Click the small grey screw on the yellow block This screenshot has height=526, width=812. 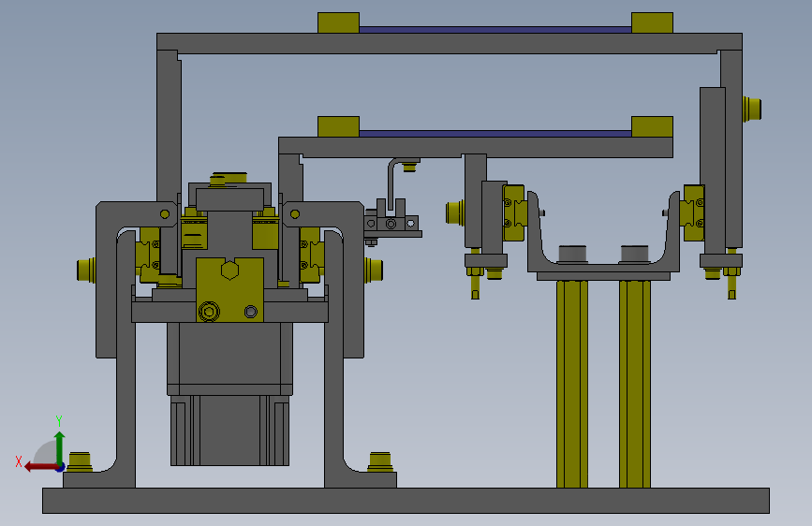[251, 312]
